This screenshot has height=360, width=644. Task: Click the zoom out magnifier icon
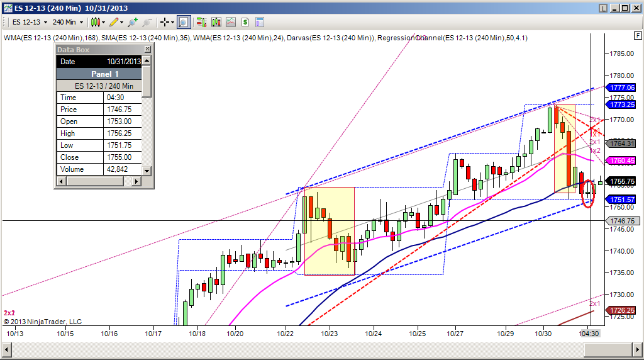147,22
